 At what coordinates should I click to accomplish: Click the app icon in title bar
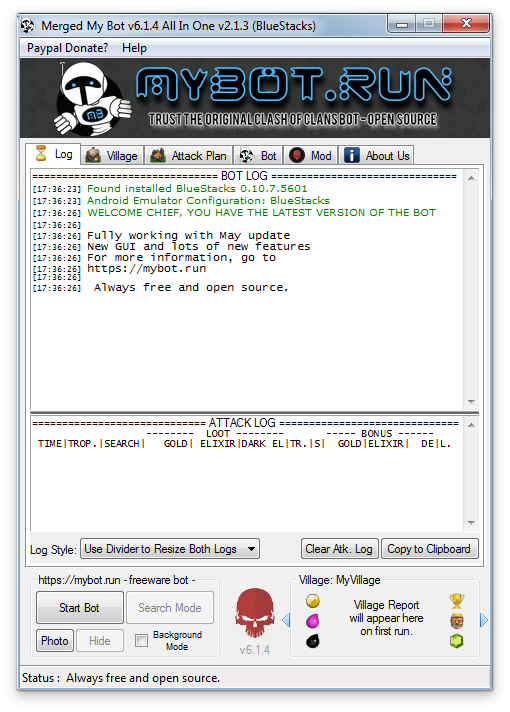pos(28,25)
